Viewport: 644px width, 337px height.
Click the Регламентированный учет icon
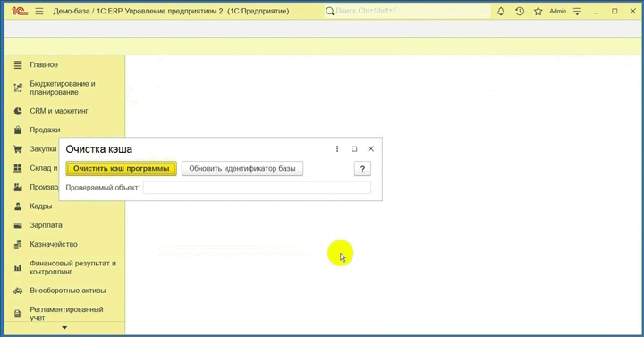(18, 314)
